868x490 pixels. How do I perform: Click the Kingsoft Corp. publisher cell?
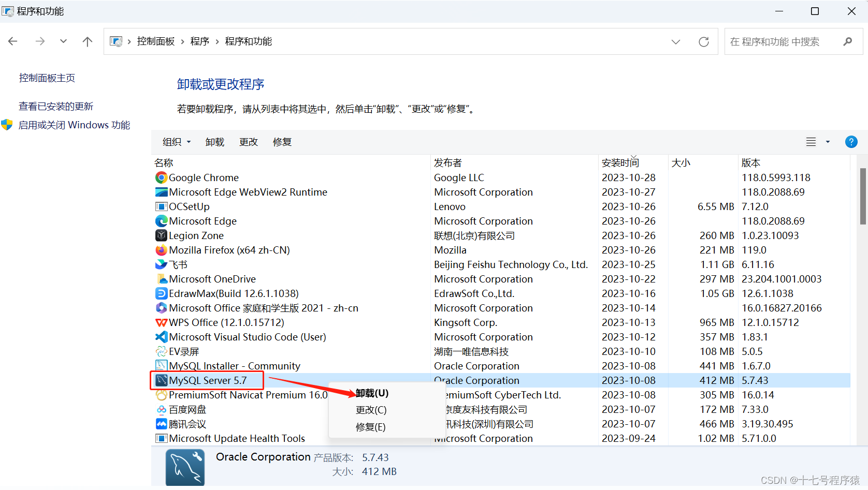(466, 322)
